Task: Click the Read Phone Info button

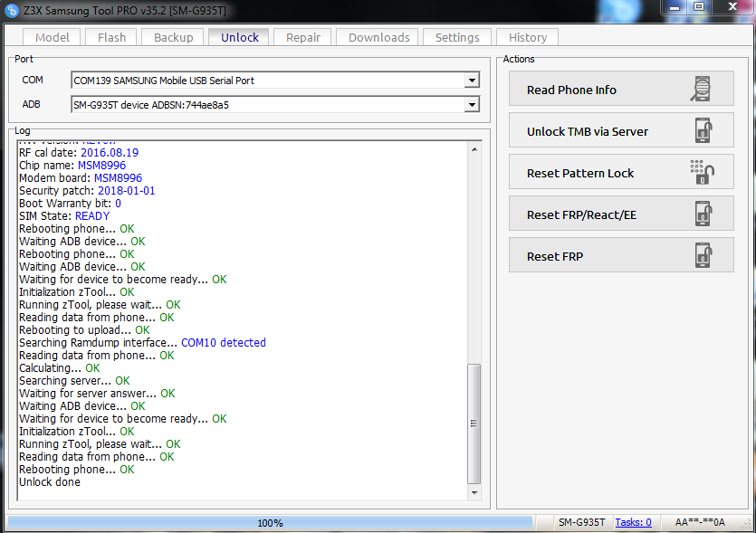Action: click(621, 89)
